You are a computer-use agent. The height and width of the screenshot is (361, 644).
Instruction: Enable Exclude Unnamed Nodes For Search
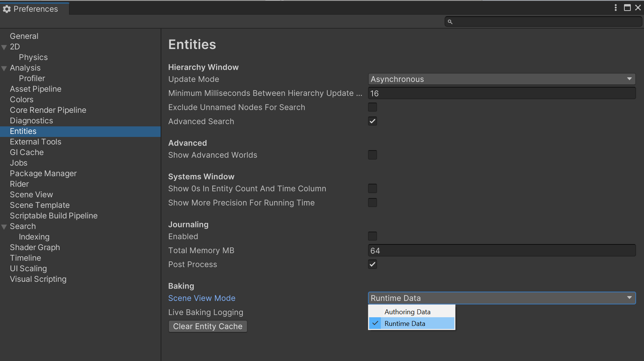coord(373,108)
